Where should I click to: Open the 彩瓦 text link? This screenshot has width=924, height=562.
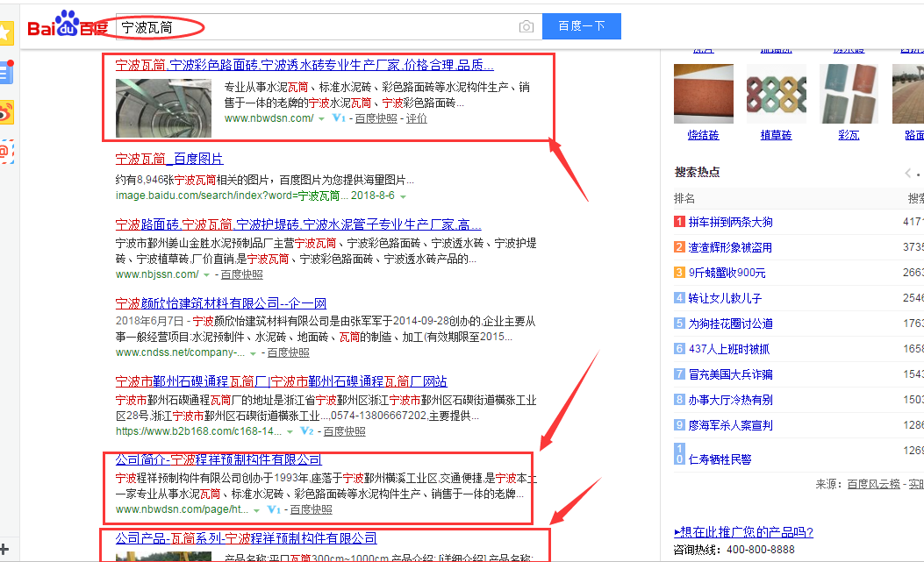coord(849,136)
